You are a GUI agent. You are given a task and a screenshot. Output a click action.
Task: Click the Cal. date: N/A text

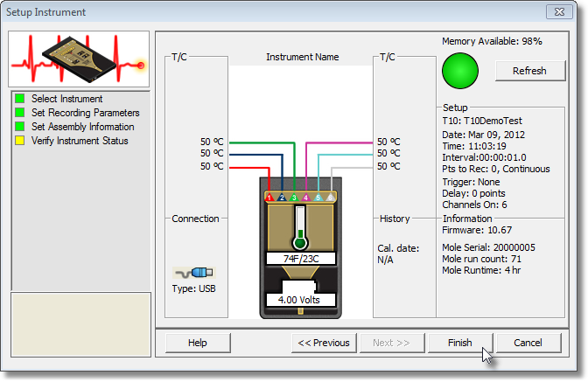[398, 254]
